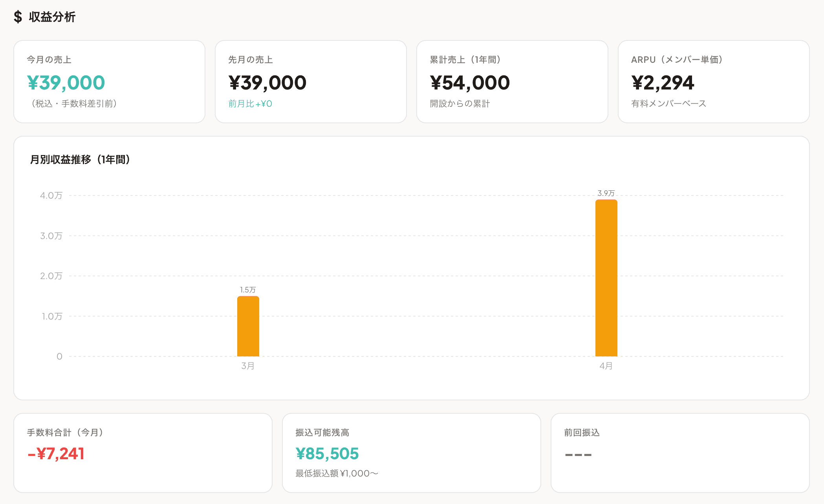This screenshot has width=824, height=504.
Task: Click the 前月比+¥0 comparison text
Action: (250, 104)
